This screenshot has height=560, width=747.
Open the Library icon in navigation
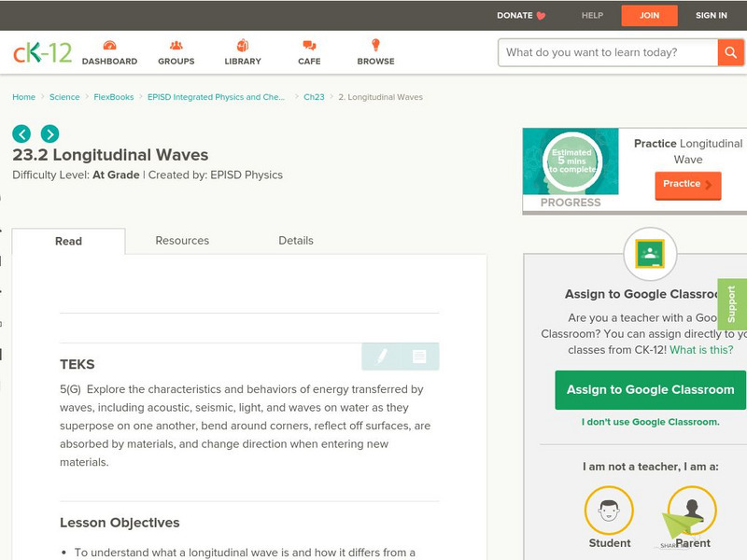243,46
